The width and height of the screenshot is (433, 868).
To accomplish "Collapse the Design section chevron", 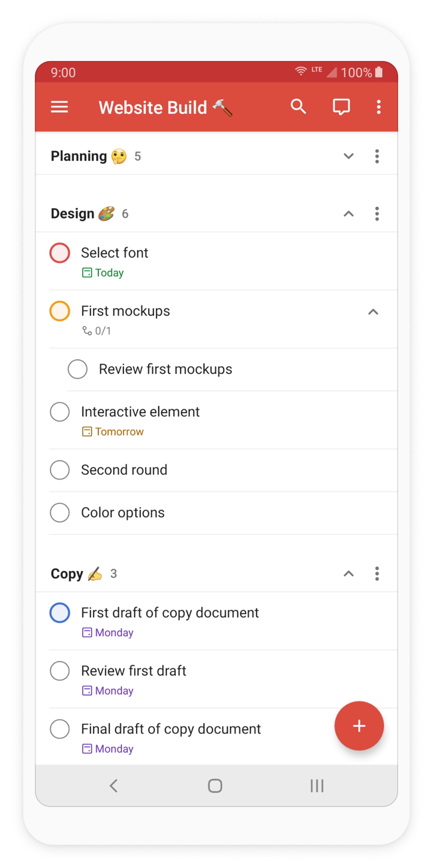I will 349,214.
